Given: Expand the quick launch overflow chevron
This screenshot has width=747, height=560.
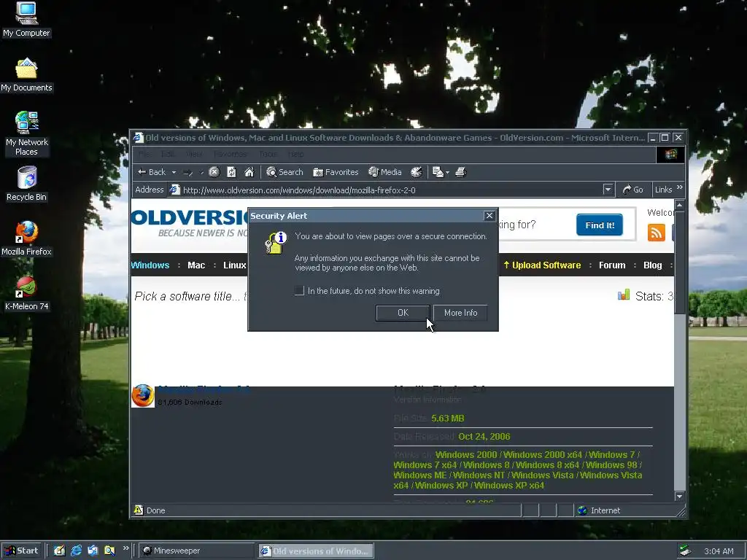Looking at the screenshot, I should click(125, 548).
